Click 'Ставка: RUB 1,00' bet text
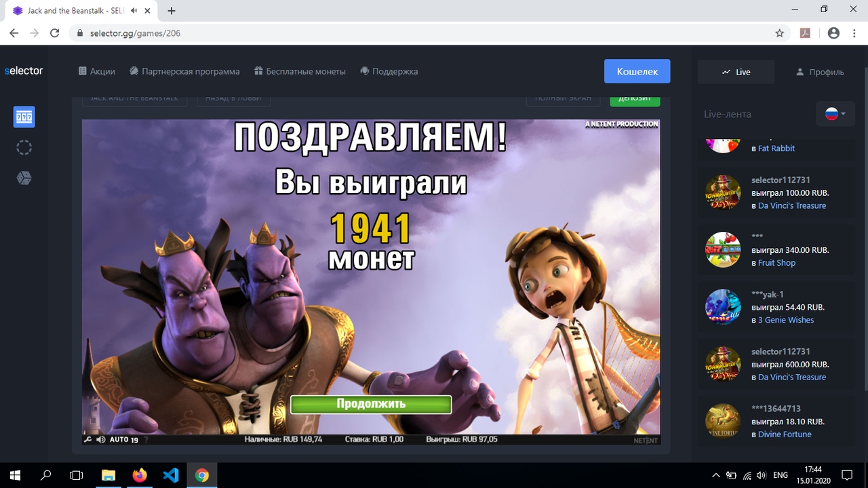This screenshot has width=868, height=488. (374, 439)
